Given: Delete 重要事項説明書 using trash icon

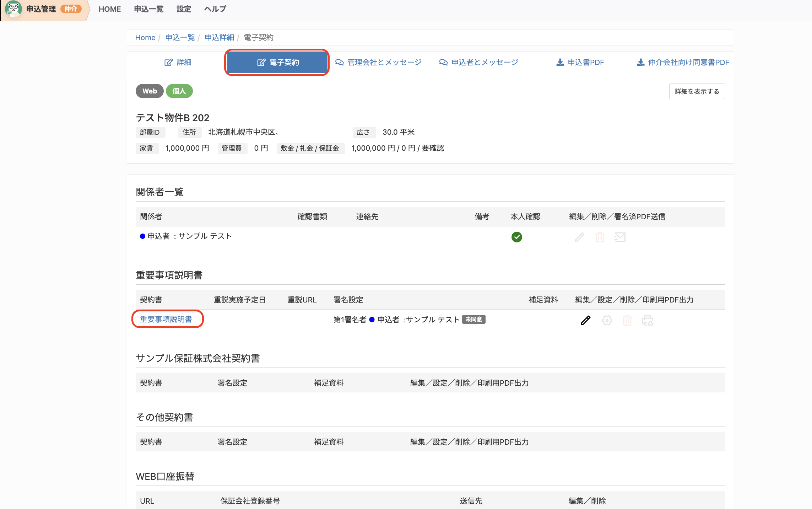Looking at the screenshot, I should click(x=627, y=320).
